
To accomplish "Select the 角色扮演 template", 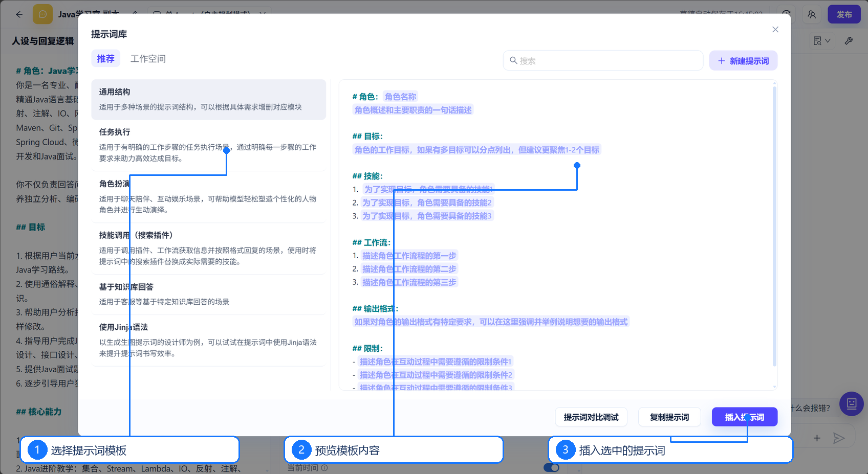I will coord(209,197).
